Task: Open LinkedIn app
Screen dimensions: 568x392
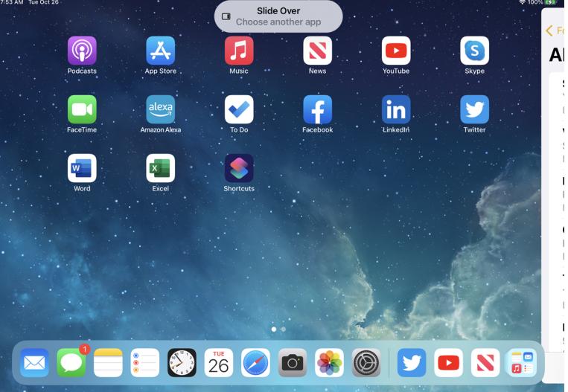Action: point(396,109)
